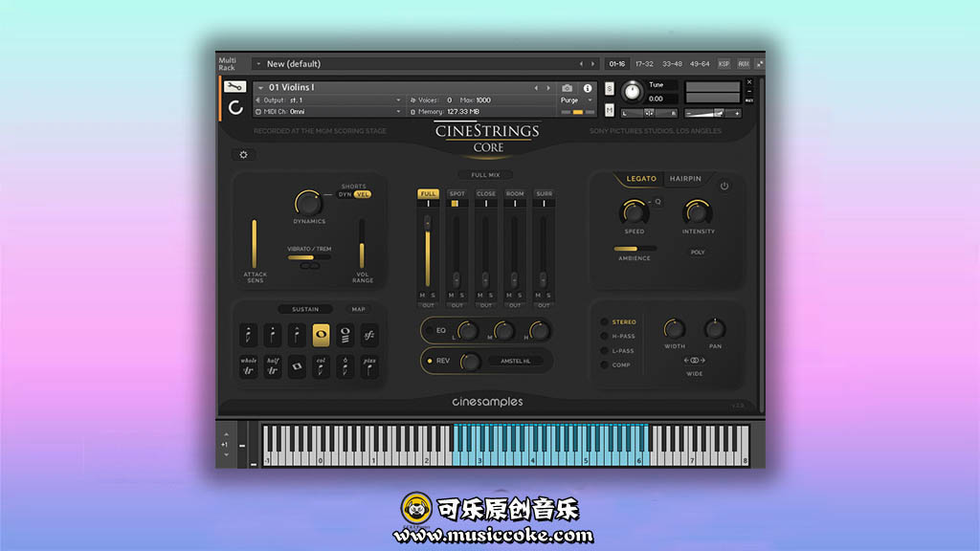The height and width of the screenshot is (551, 980).
Task: Select the third short-note articulation icon
Action: [x=297, y=335]
